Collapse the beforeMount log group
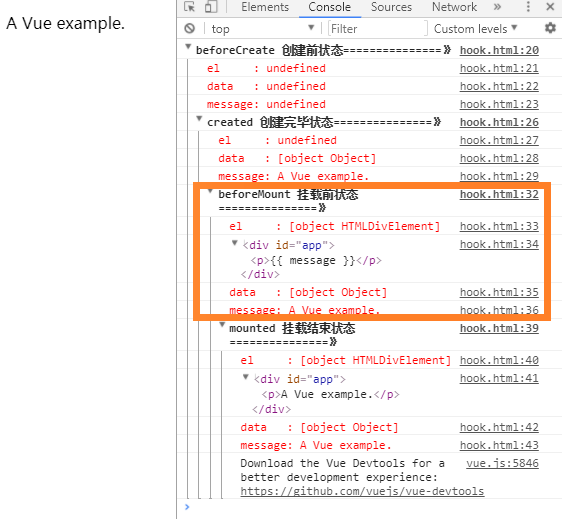 coord(210,191)
